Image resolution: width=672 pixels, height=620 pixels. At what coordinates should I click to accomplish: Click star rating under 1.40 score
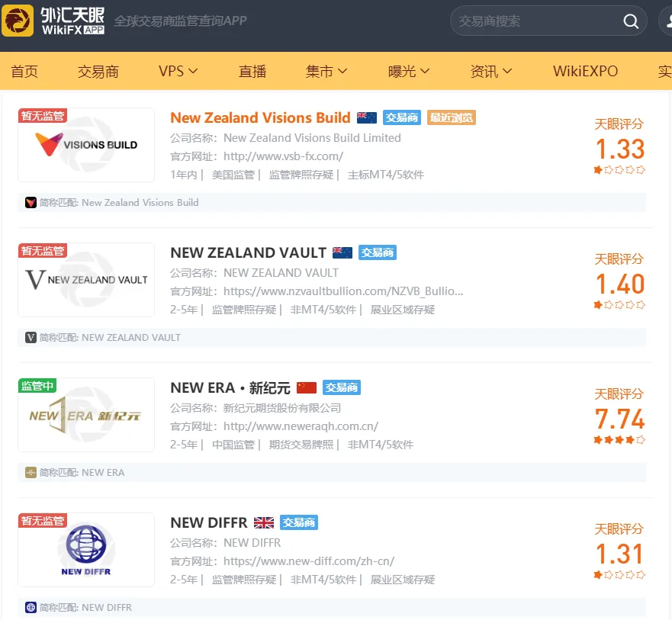pos(619,305)
